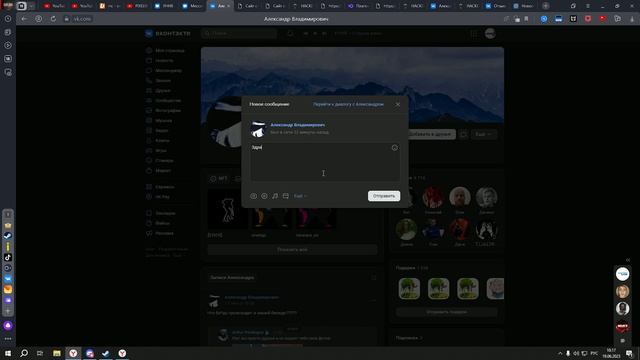This screenshot has height=360, width=640.
Task: Open File Explorer from the taskbar
Action: pyautogui.click(x=57, y=353)
